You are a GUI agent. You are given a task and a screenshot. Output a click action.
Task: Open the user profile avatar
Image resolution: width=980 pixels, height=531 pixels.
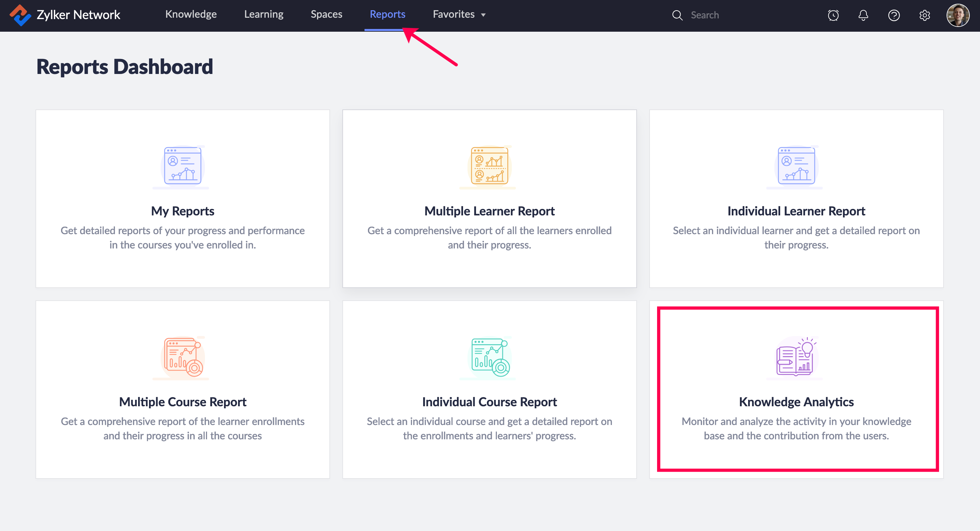click(957, 15)
